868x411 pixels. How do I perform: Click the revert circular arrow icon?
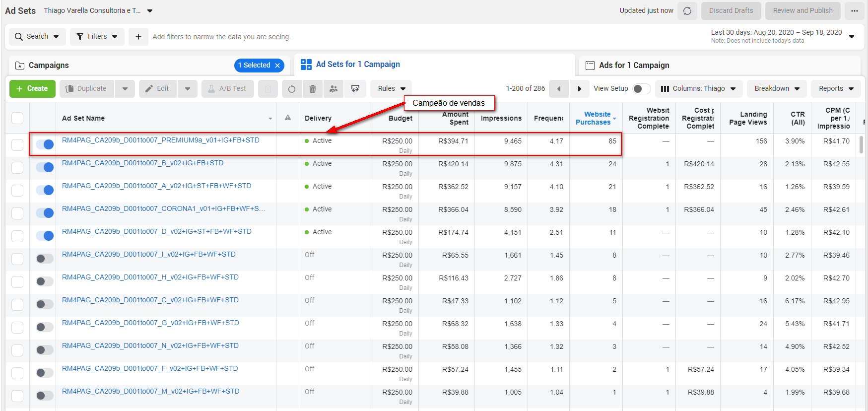point(292,89)
